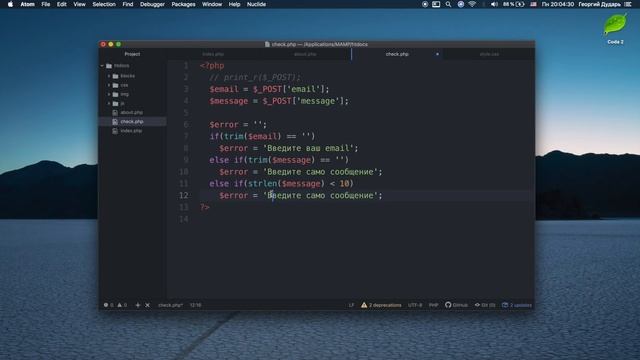Click the Spotlight search icon in menu bar
The image size is (640, 360).
[x=448, y=4]
